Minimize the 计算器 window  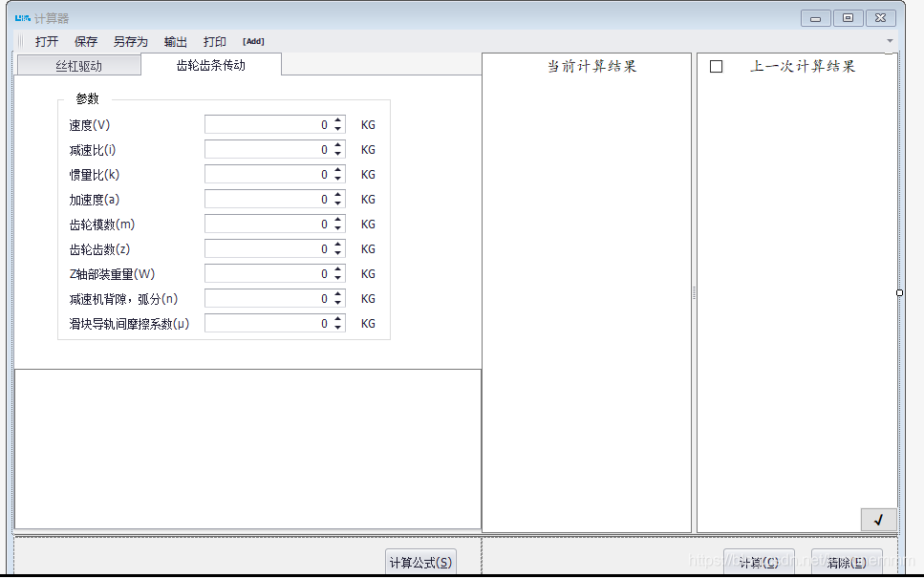816,18
